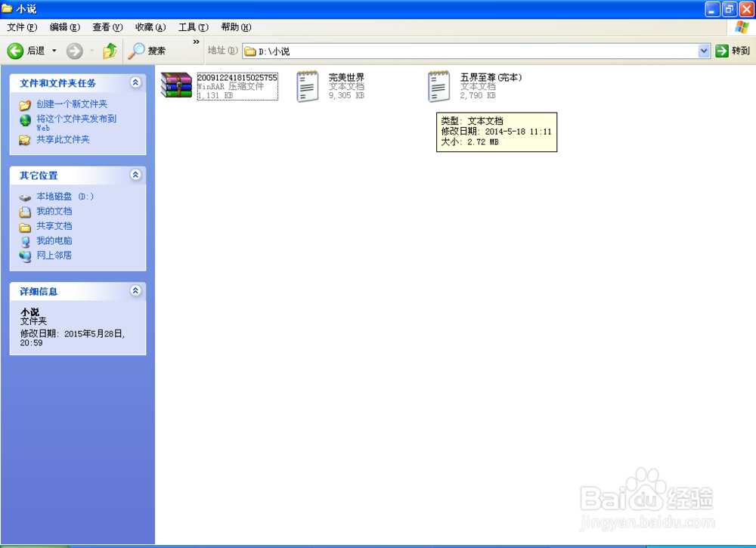Open the Back history dropdown arrow

54,51
